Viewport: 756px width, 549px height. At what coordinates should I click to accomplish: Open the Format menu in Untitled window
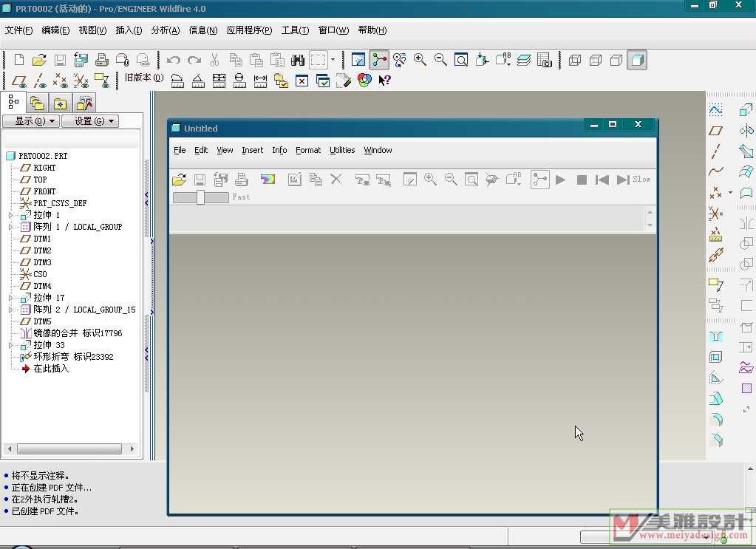308,150
